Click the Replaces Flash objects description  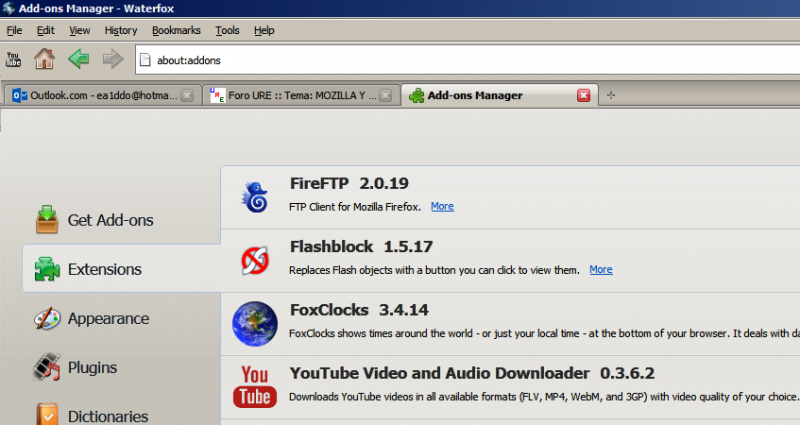[434, 270]
